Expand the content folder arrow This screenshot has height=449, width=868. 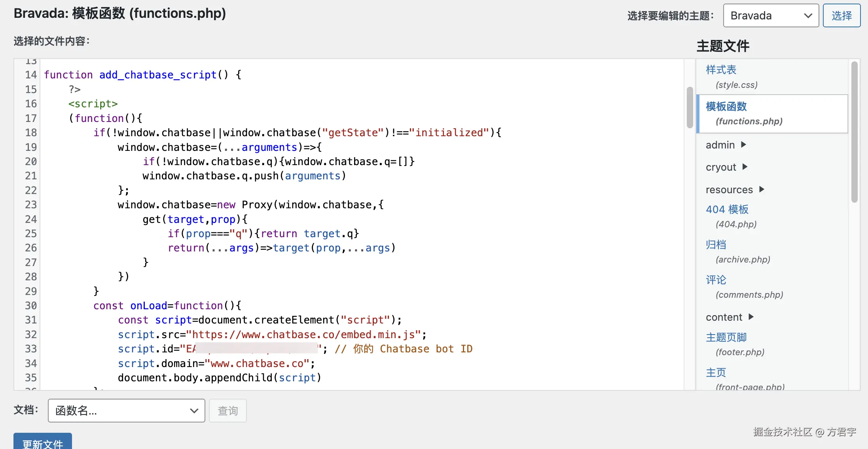point(751,317)
